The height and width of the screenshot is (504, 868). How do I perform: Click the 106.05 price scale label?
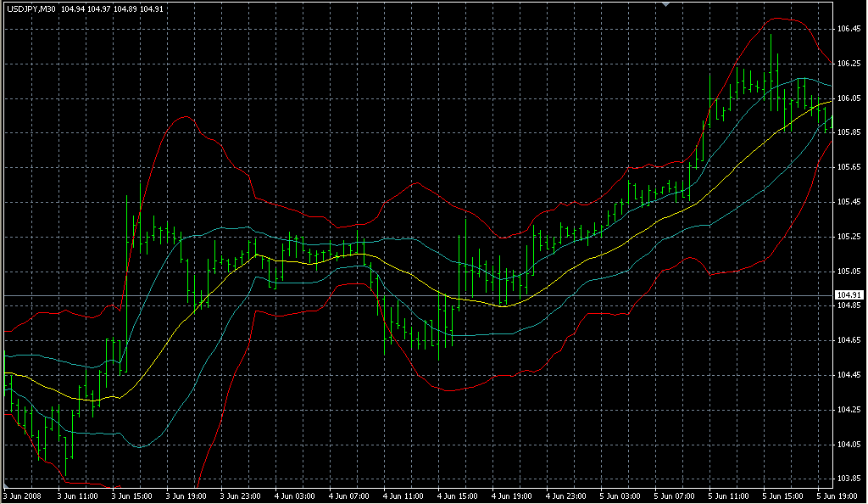[848, 98]
